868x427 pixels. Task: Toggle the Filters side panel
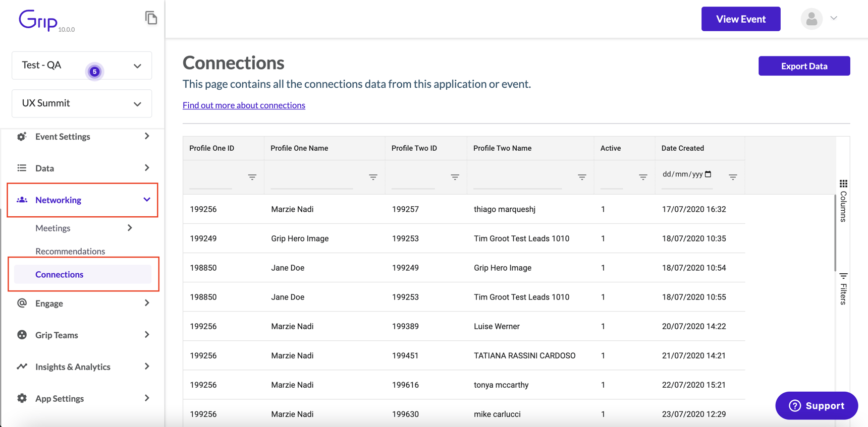843,289
